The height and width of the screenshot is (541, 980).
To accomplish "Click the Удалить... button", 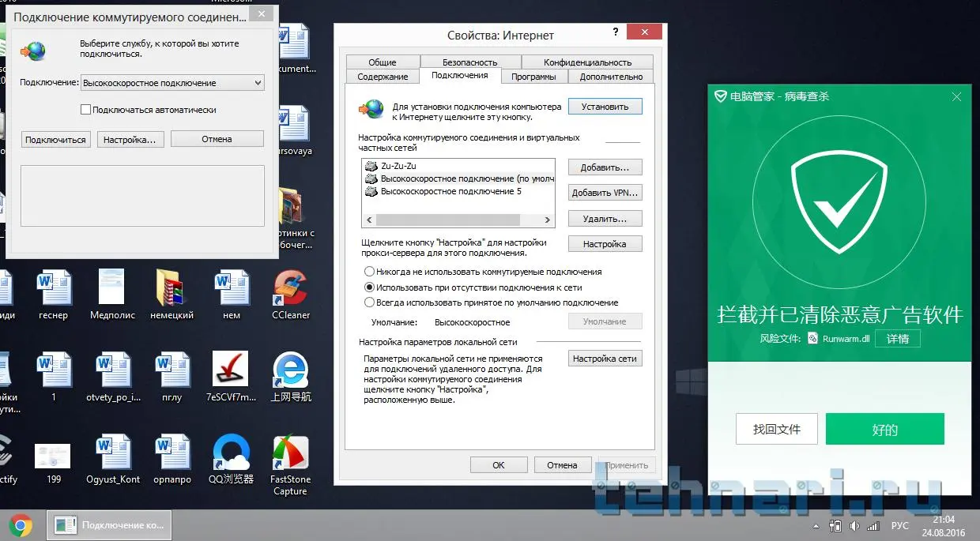I will 605,219.
